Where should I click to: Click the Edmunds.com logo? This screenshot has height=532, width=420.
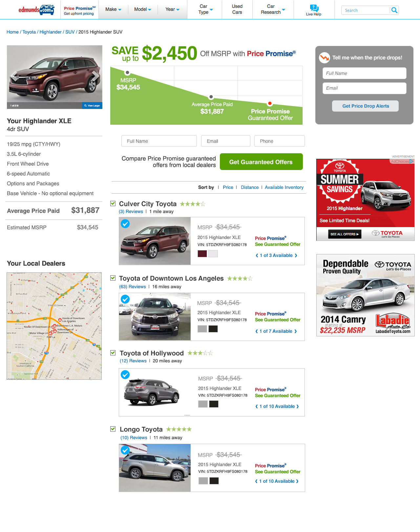tap(36, 10)
